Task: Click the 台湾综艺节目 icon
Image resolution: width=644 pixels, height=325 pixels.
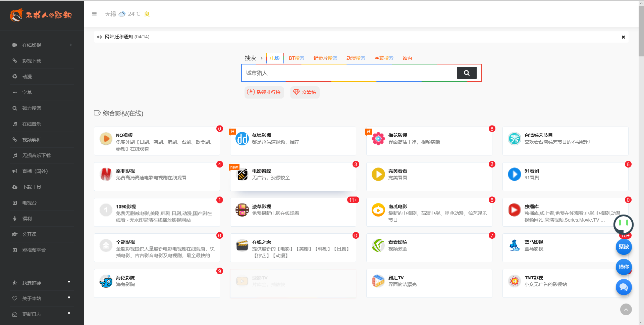Action: (515, 139)
